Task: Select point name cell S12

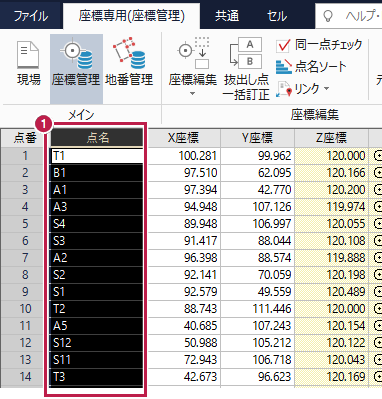Action: pos(97,343)
